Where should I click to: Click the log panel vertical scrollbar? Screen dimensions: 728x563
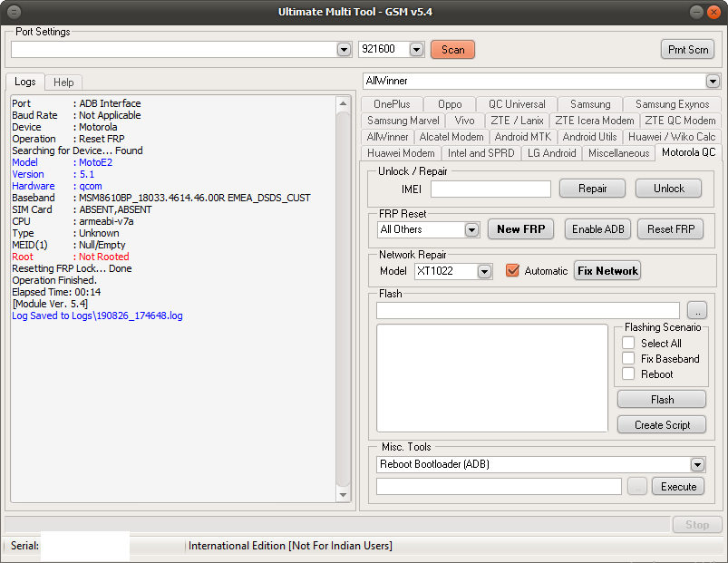coord(343,299)
